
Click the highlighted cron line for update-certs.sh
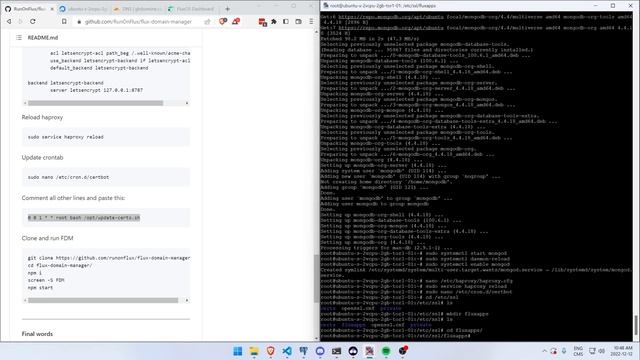(x=84, y=218)
